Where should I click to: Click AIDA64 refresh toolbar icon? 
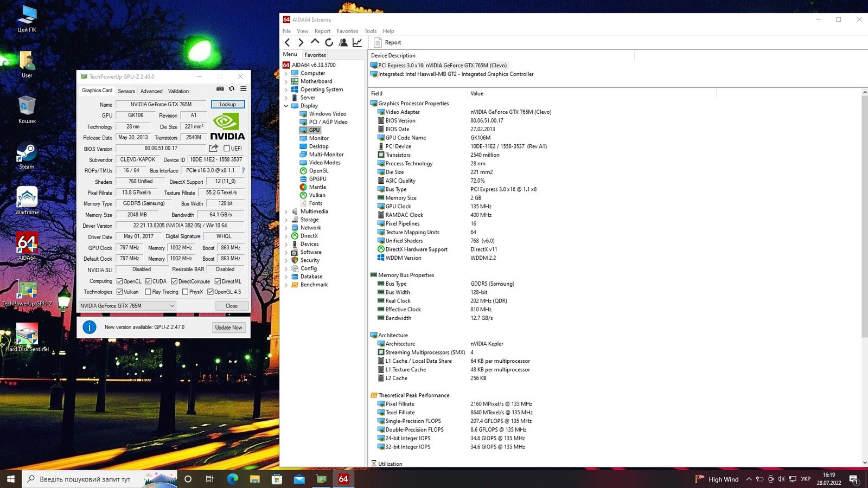[x=329, y=42]
